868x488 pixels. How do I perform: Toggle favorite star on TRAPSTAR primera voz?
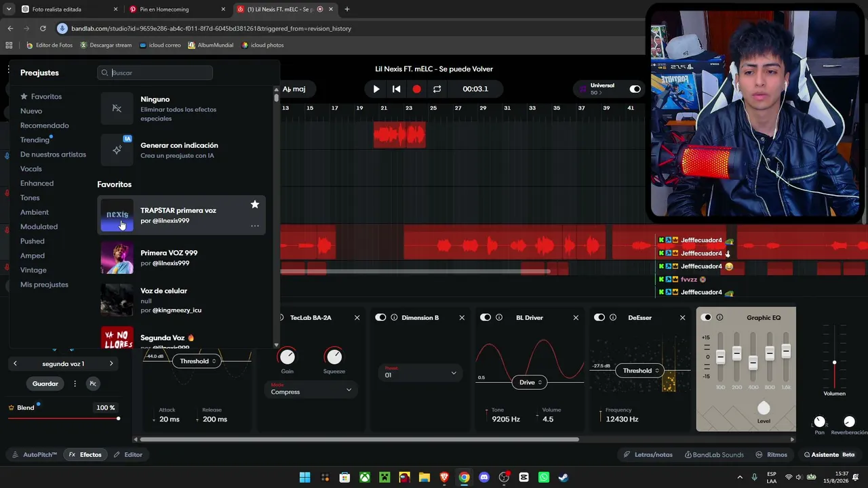(255, 204)
